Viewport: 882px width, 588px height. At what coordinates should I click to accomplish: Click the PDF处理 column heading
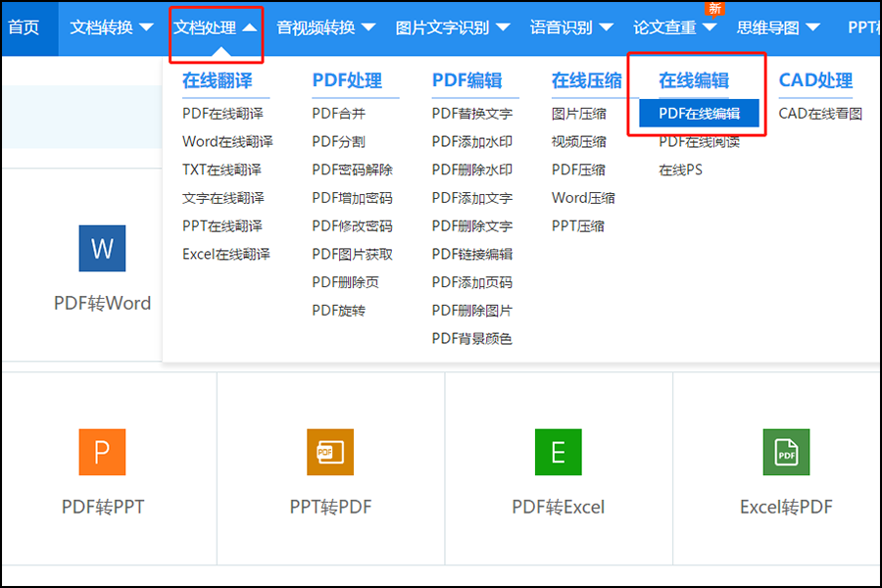coord(347,80)
